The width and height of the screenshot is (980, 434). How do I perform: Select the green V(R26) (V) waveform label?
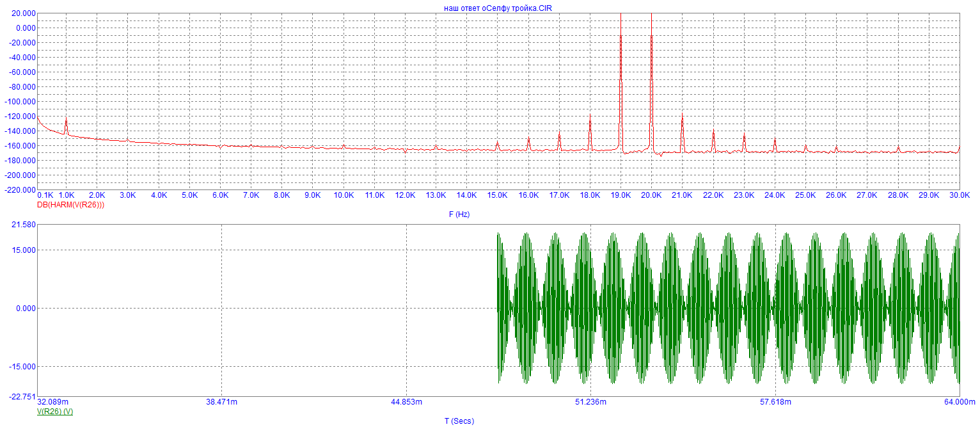tap(55, 412)
